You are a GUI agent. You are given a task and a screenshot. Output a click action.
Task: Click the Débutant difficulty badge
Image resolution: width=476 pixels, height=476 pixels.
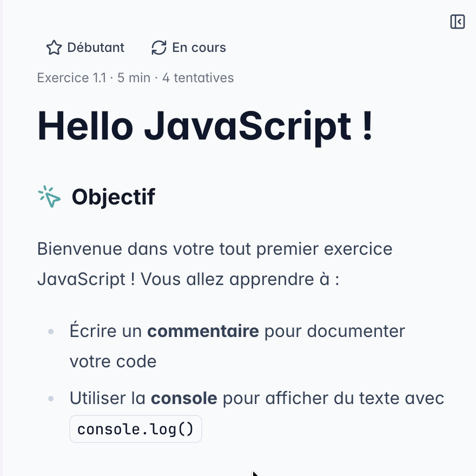[85, 48]
